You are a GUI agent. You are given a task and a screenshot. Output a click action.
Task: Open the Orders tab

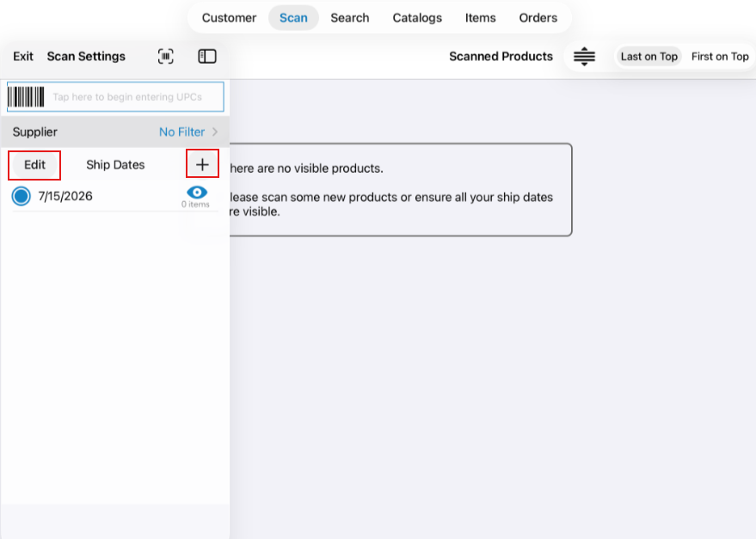point(538,18)
